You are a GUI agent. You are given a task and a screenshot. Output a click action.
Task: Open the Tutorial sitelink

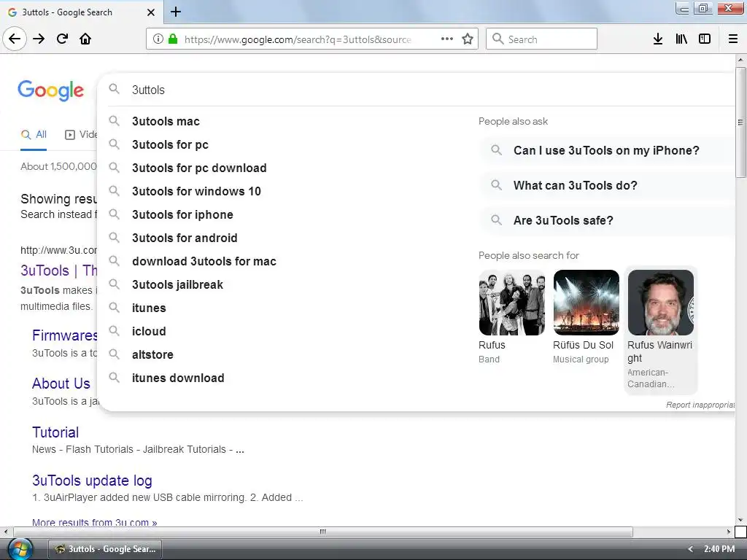click(55, 432)
